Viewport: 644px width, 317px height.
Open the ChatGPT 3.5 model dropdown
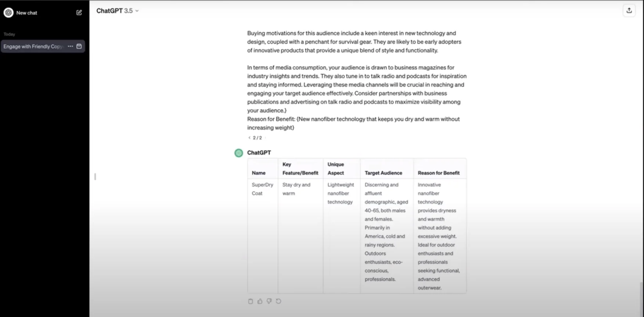[118, 11]
